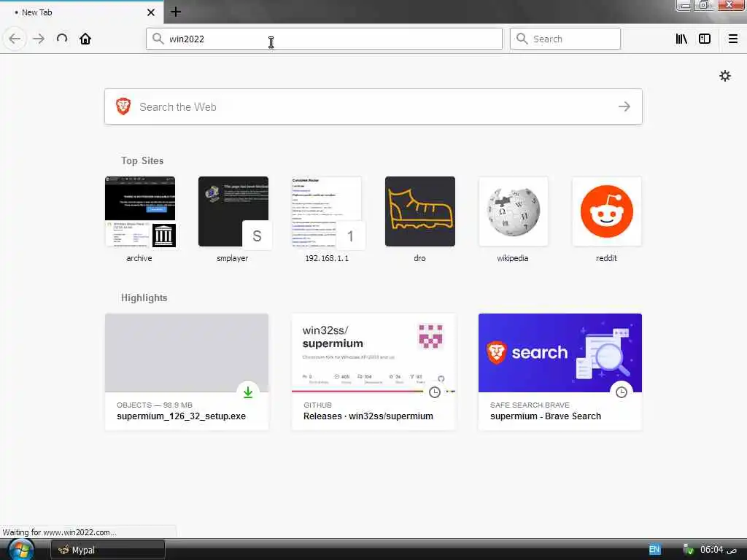Click the 06:04 taskbar clock
The image size is (747, 560).
[718, 550]
